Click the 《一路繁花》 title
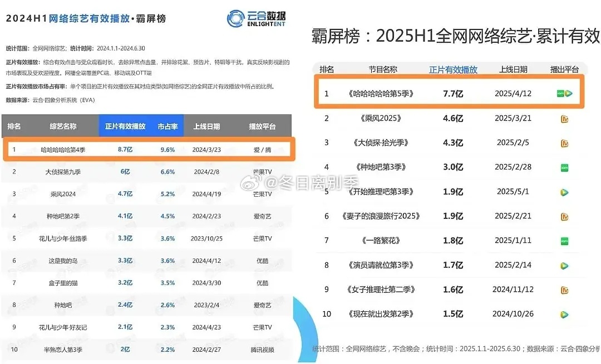The image size is (601, 364). pos(381,241)
